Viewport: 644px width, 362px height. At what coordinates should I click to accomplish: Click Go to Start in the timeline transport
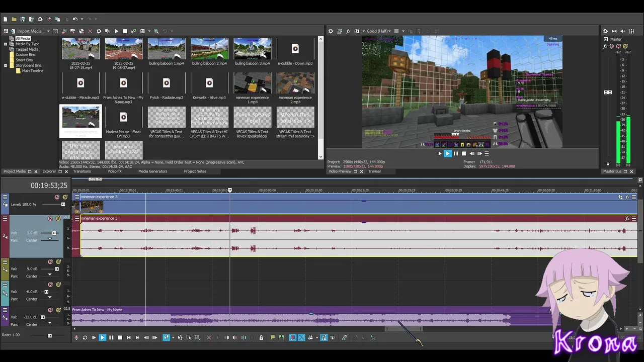coord(129,337)
